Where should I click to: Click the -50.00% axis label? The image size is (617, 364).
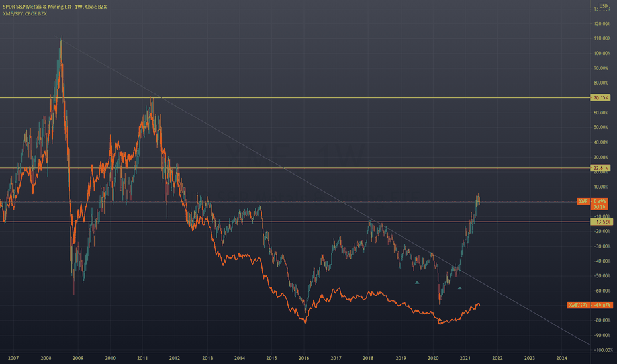(x=602, y=276)
